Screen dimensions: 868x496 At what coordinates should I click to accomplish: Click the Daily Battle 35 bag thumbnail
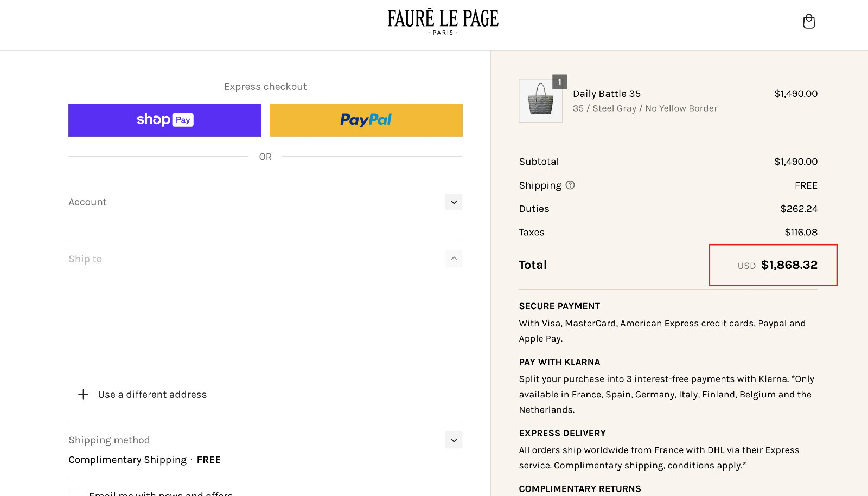point(540,101)
